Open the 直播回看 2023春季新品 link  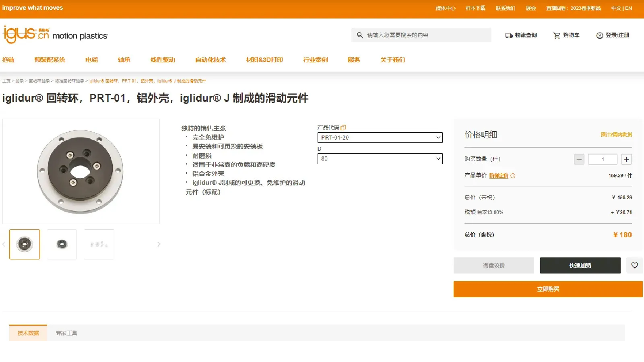pos(574,8)
